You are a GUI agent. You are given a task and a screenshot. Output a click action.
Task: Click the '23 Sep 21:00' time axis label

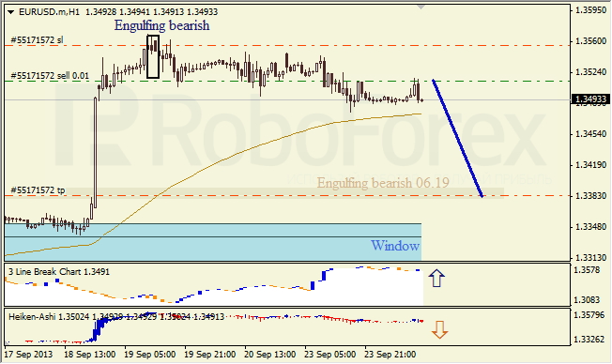[390, 355]
